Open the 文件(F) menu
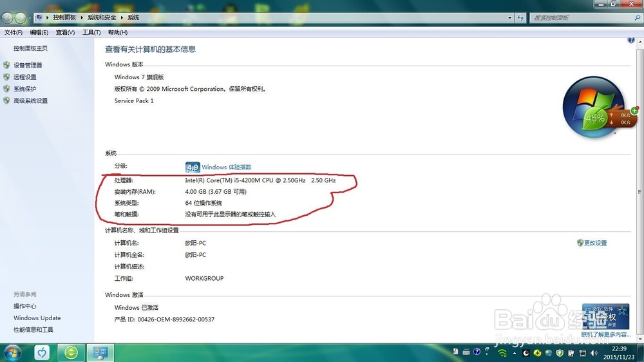Image resolution: width=644 pixels, height=362 pixels. (x=13, y=32)
